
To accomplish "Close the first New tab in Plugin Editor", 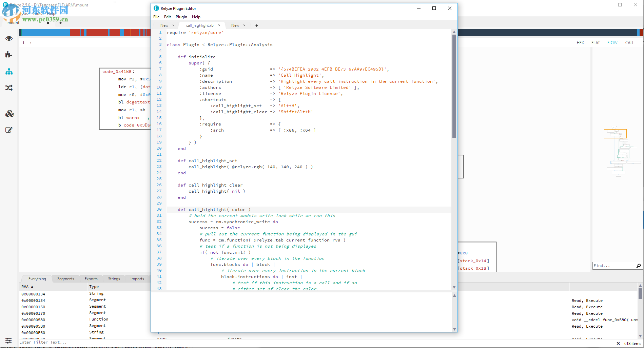I will [x=173, y=25].
